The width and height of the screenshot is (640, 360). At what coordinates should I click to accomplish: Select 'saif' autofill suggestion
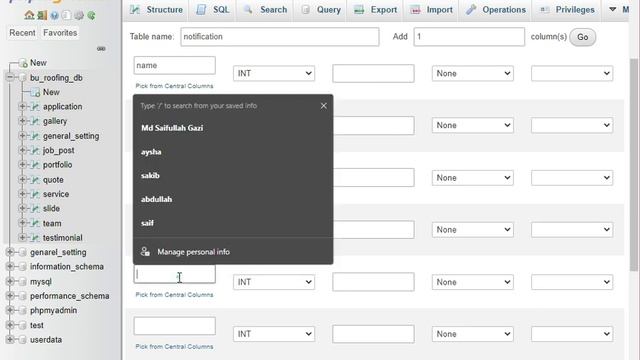[233, 223]
